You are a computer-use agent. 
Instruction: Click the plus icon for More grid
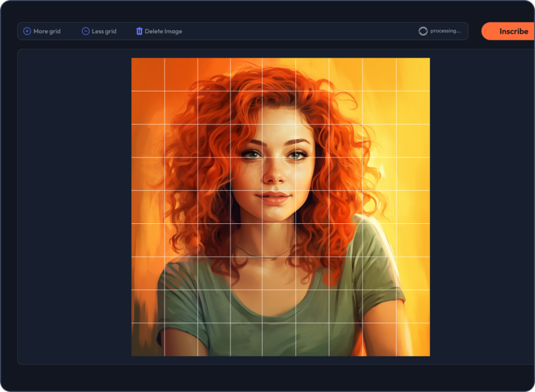27,31
